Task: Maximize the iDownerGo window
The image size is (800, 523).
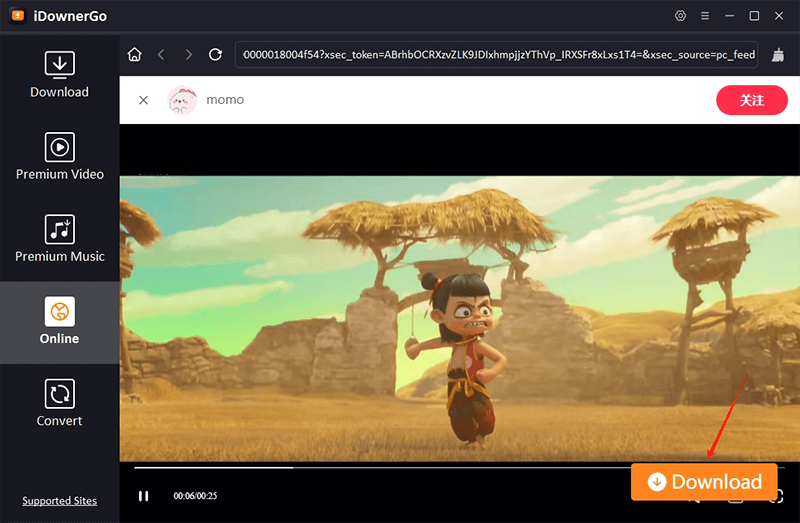Action: 754,16
